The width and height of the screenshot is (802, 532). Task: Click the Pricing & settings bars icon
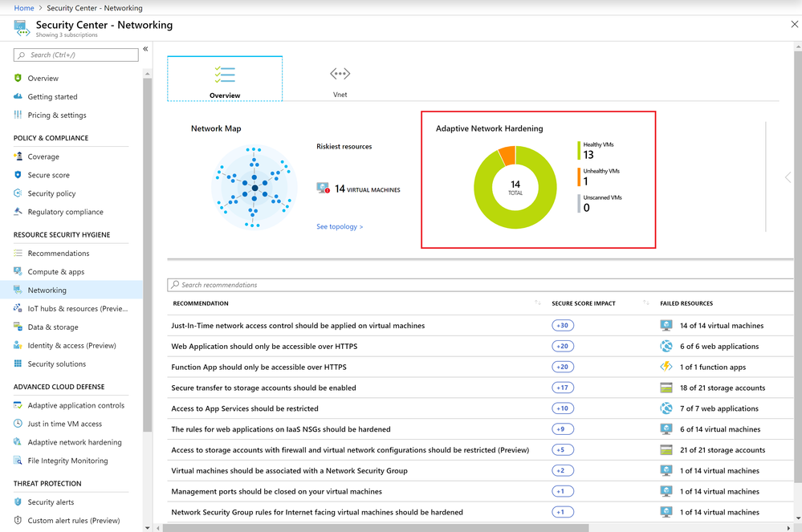pos(18,115)
